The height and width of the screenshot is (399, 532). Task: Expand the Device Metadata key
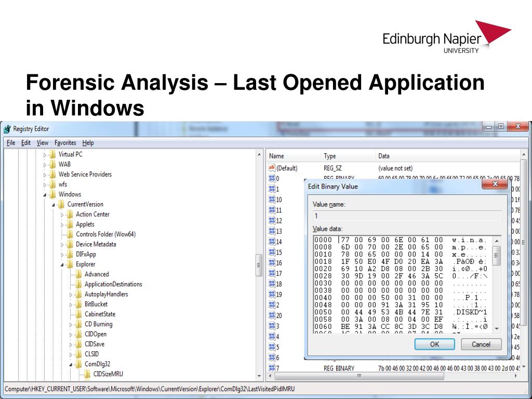point(62,245)
